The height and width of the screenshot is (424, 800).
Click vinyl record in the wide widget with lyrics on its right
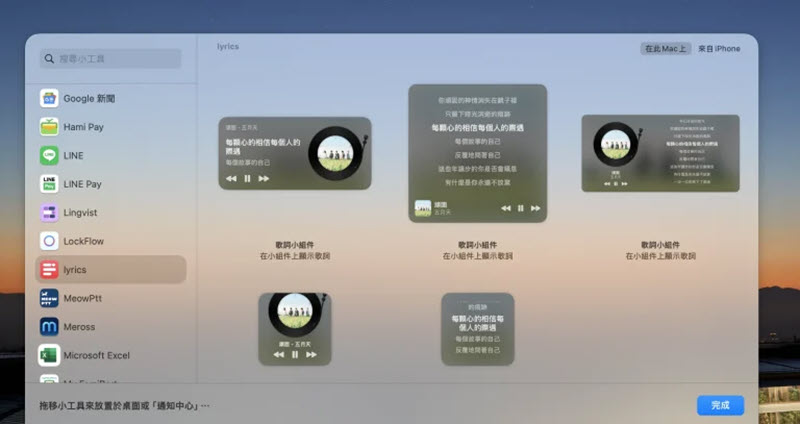point(615,144)
